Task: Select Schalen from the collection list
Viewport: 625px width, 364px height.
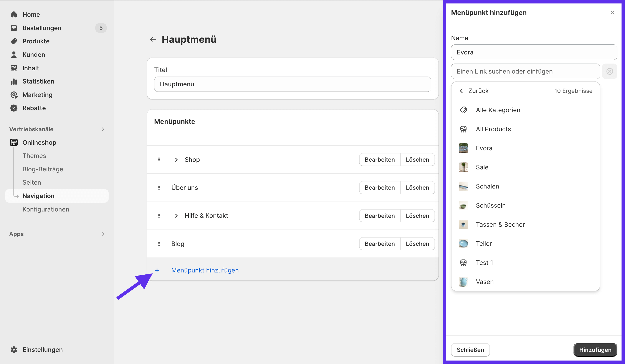Action: [526, 186]
